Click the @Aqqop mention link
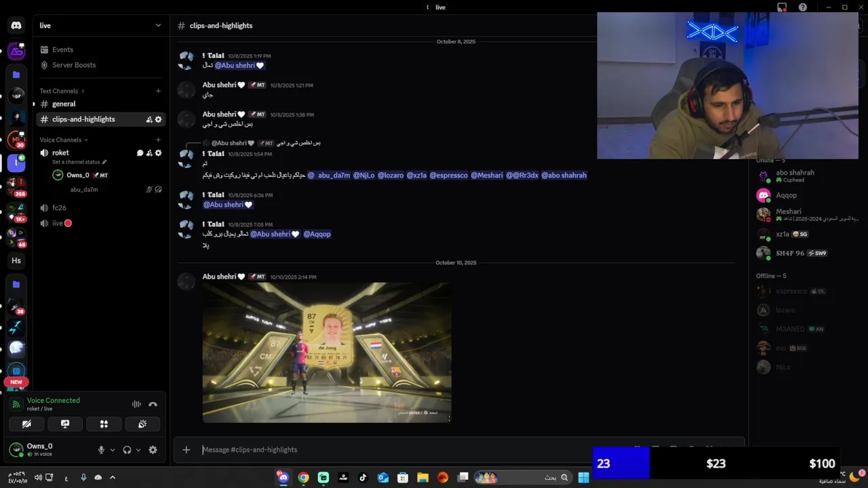This screenshot has width=868, height=488. coord(317,234)
